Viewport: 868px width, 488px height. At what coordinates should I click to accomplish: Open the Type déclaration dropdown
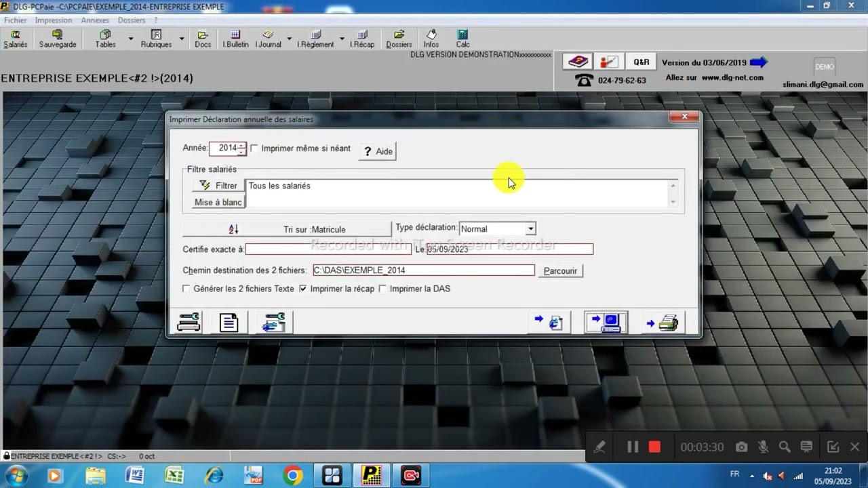click(531, 229)
